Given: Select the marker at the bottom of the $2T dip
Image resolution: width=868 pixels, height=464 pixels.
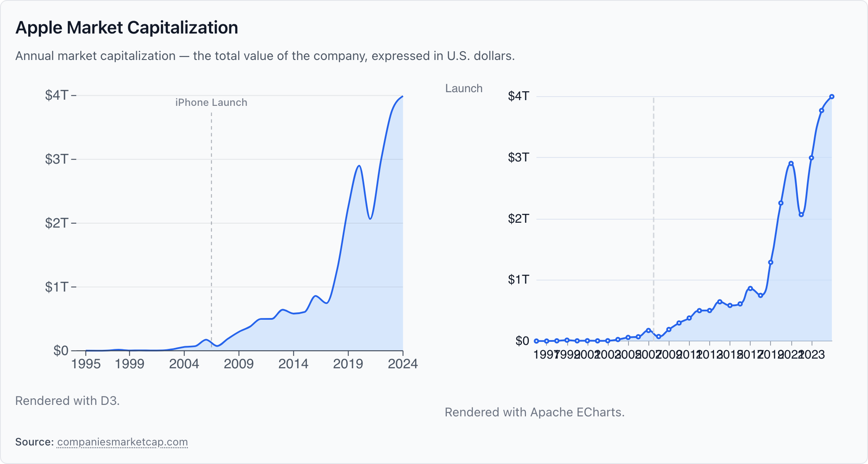Looking at the screenshot, I should pyautogui.click(x=801, y=215).
